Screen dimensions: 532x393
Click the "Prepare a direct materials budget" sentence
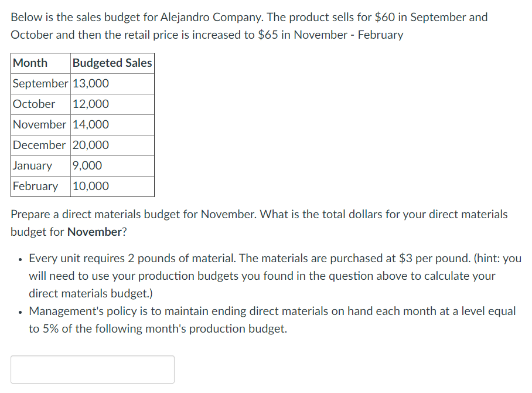[x=259, y=223]
